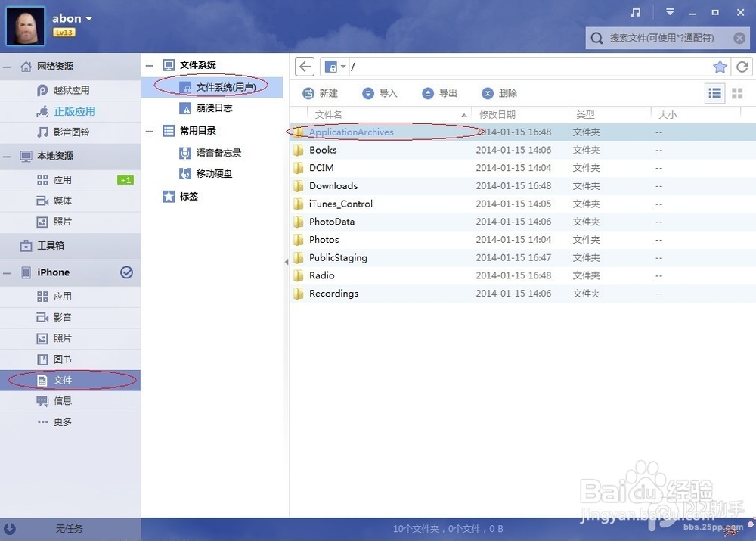Click 无任务 task status label
The image size is (756, 541).
tap(69, 529)
